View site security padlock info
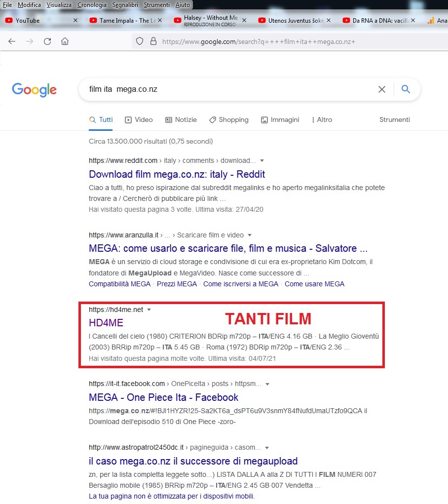The width and height of the screenshot is (448, 504). (153, 41)
